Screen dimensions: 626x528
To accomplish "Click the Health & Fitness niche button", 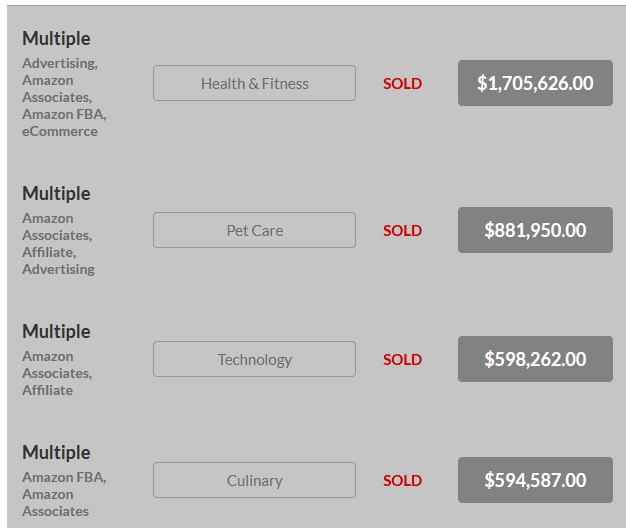I will (x=254, y=83).
